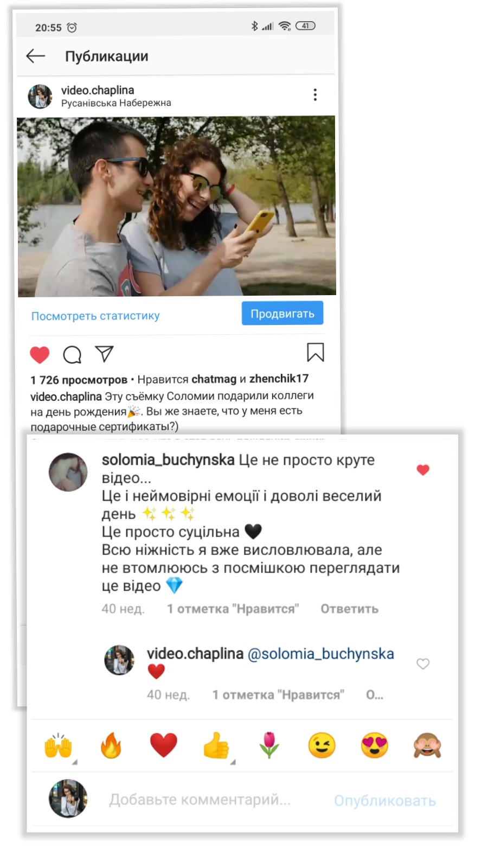
Task: Insert the thumbs up emoji
Action: click(216, 745)
